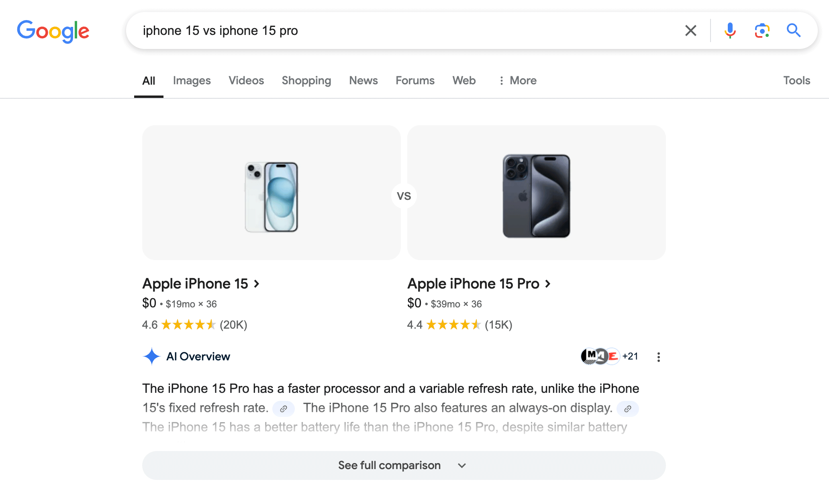Click inside the search input field
829x504 pixels.
[x=361, y=30]
